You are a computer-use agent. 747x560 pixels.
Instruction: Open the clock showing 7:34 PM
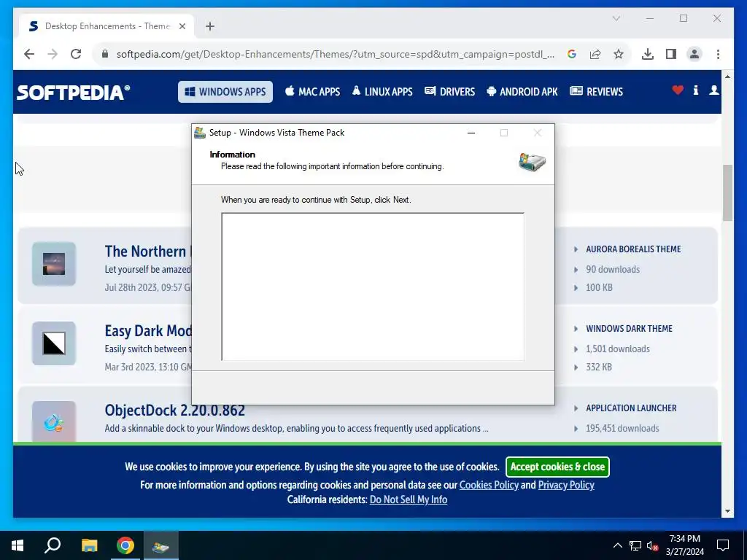tap(684, 545)
